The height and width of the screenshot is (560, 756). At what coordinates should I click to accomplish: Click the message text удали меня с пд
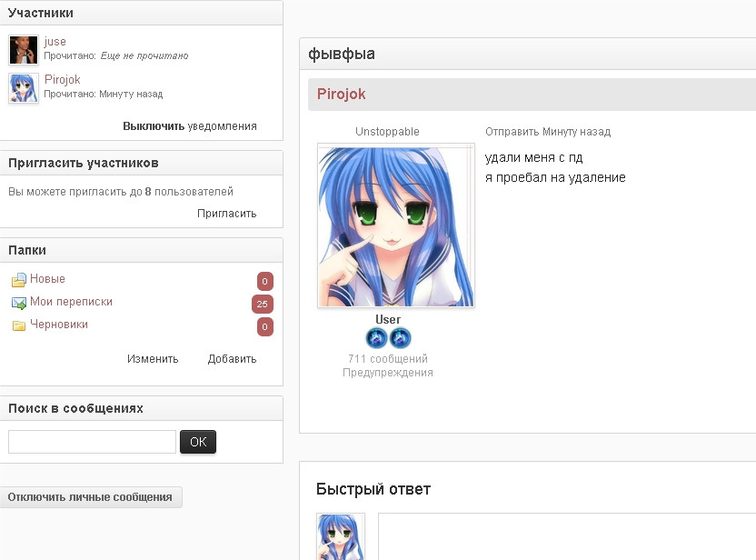point(533,157)
